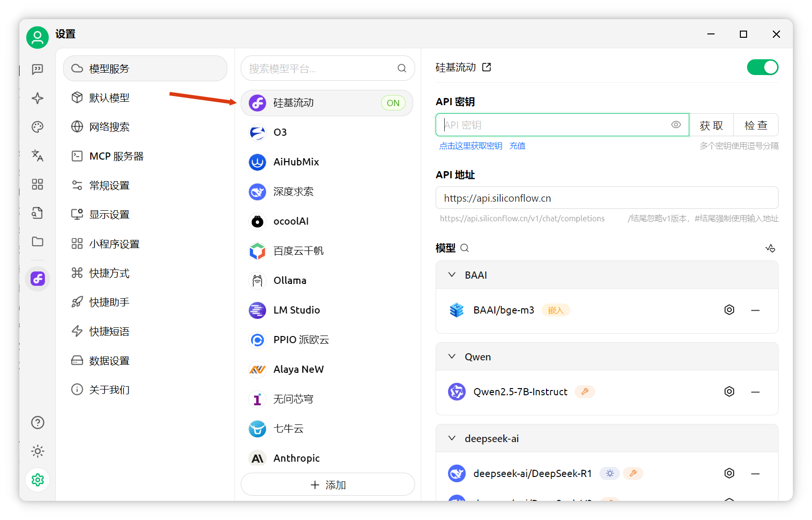Collapse the BAAI model group
This screenshot has height=520, width=812.
click(452, 275)
